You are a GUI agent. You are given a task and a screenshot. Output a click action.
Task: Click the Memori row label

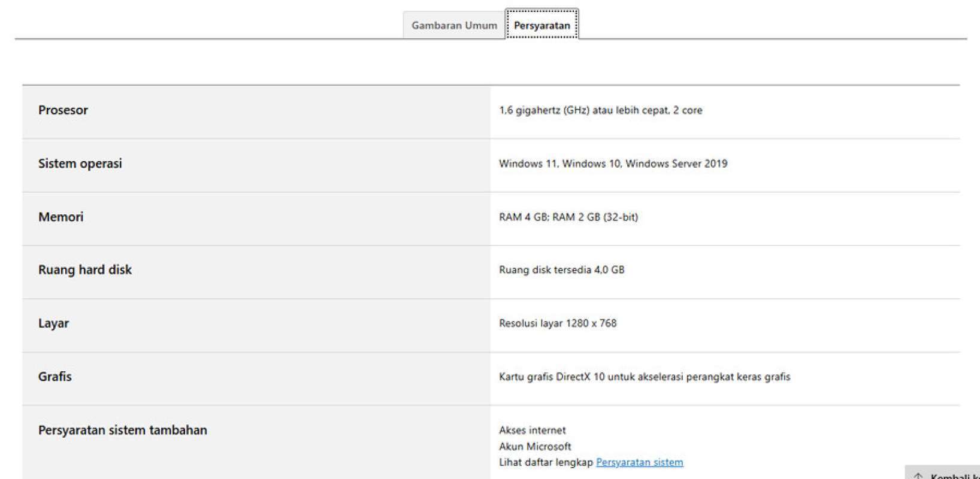(61, 217)
